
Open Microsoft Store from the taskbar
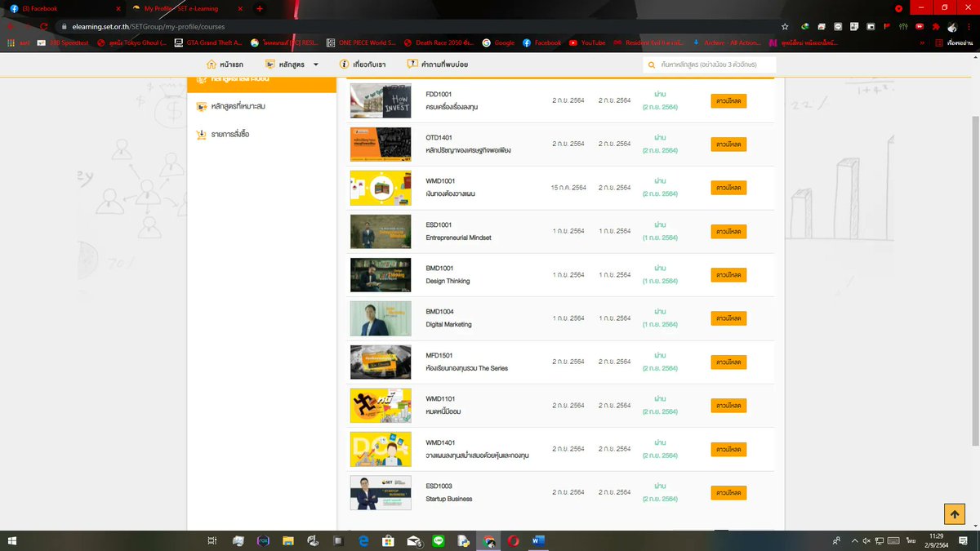[x=389, y=540]
